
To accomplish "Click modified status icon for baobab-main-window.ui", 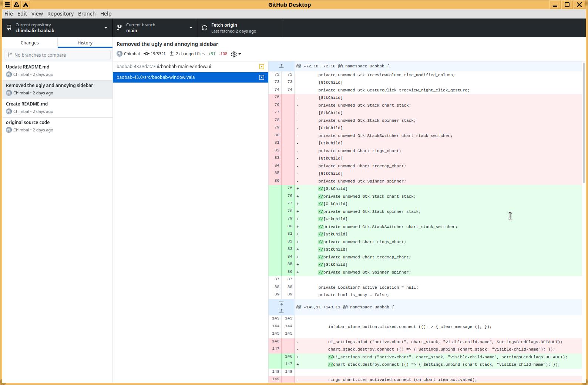I will [x=262, y=67].
